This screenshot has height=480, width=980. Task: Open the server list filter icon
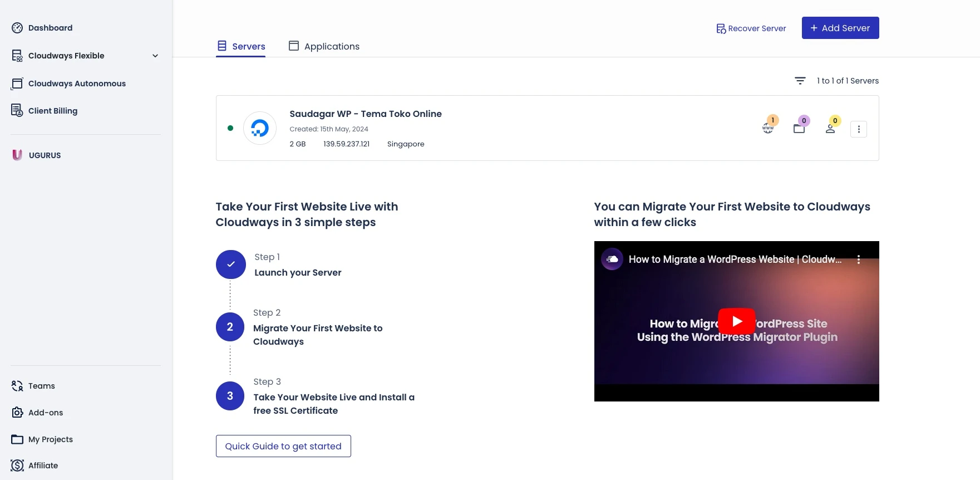pos(800,81)
